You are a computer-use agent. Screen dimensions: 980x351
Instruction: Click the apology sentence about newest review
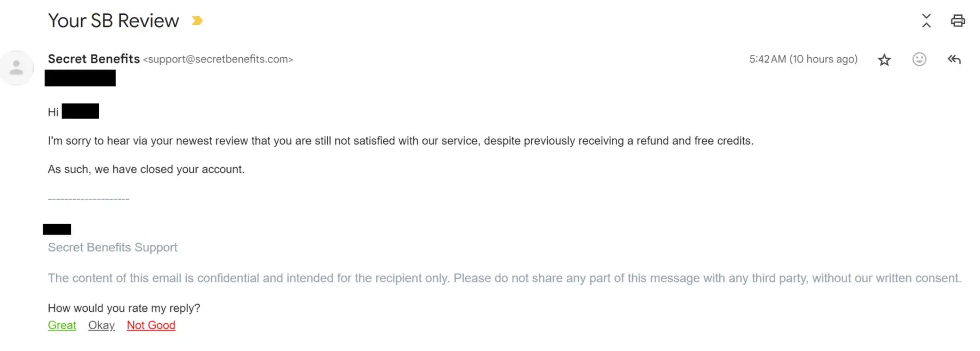(x=400, y=141)
